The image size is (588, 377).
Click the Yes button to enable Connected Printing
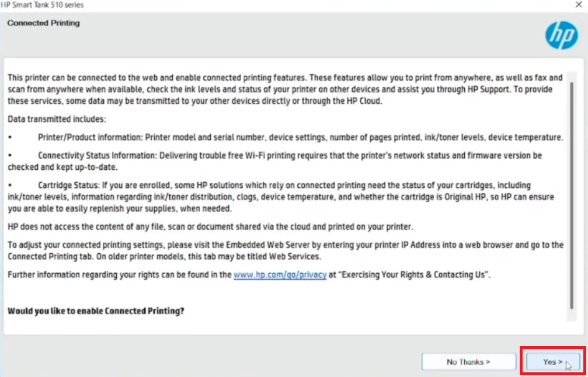tap(553, 362)
